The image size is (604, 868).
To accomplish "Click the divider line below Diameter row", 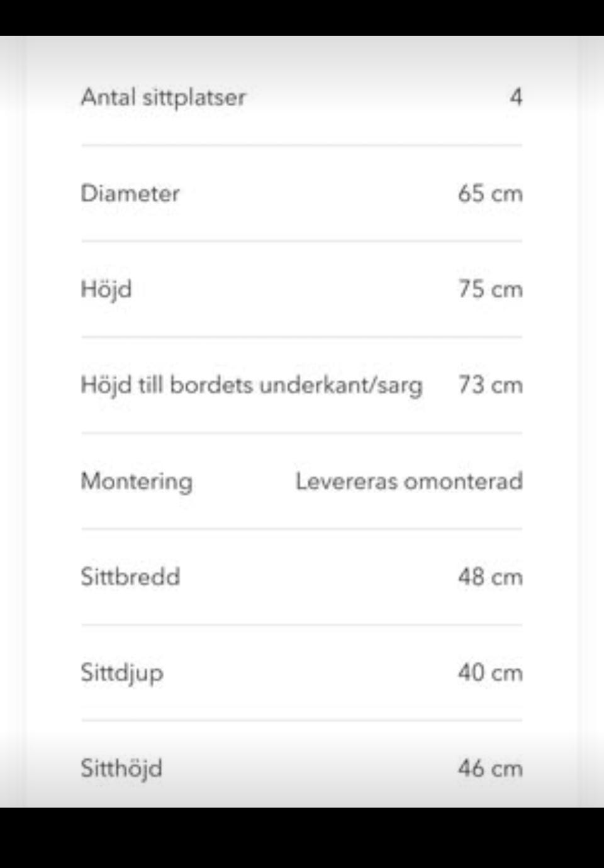I will pos(301,241).
